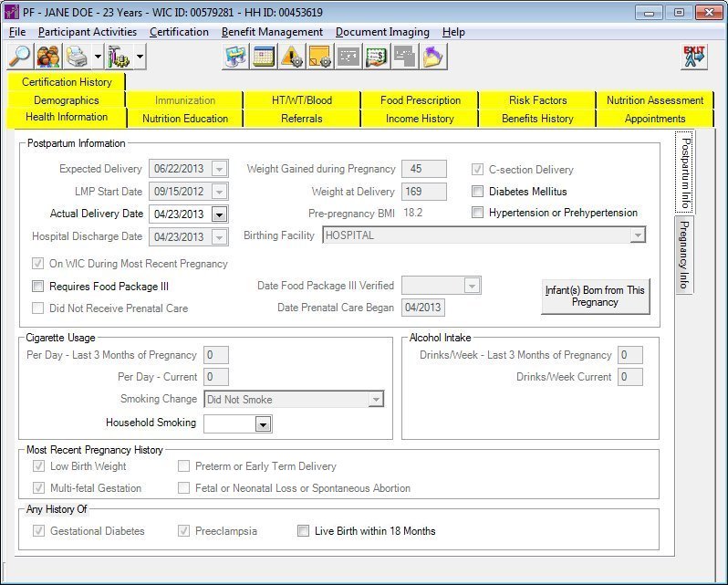Check Hypertension or Prehypertension checkbox

(477, 212)
